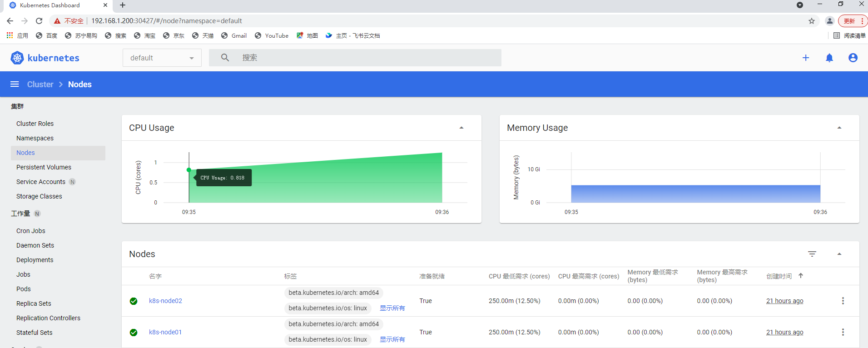Click the kubernetes brand text link
The height and width of the screenshot is (348, 868).
pyautogui.click(x=53, y=58)
